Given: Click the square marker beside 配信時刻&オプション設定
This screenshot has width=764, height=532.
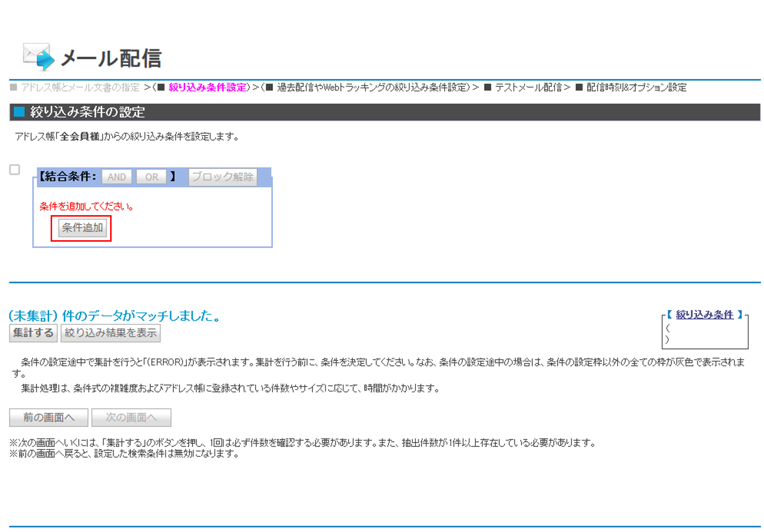Looking at the screenshot, I should click(579, 87).
